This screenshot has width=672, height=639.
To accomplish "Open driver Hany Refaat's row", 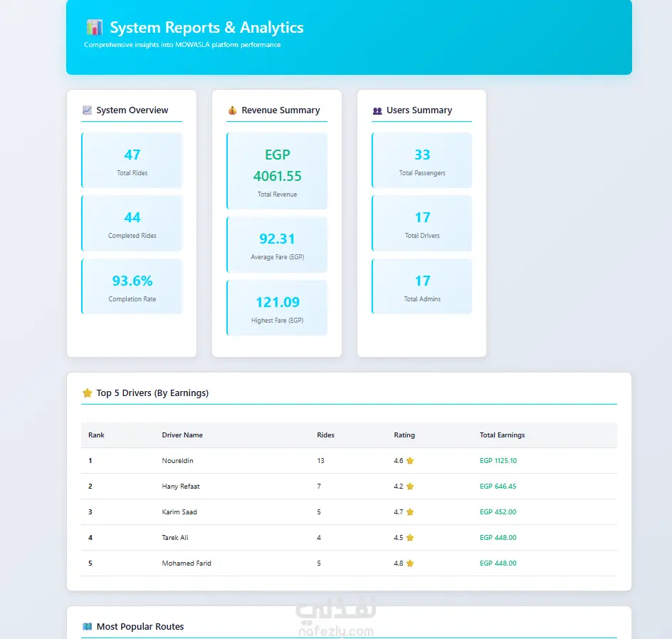I will tap(349, 487).
